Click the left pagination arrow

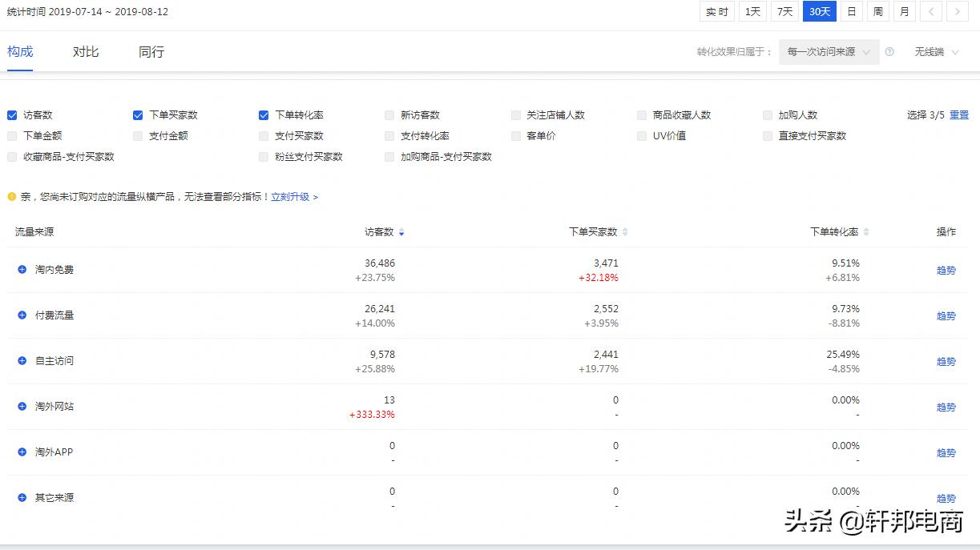click(932, 11)
